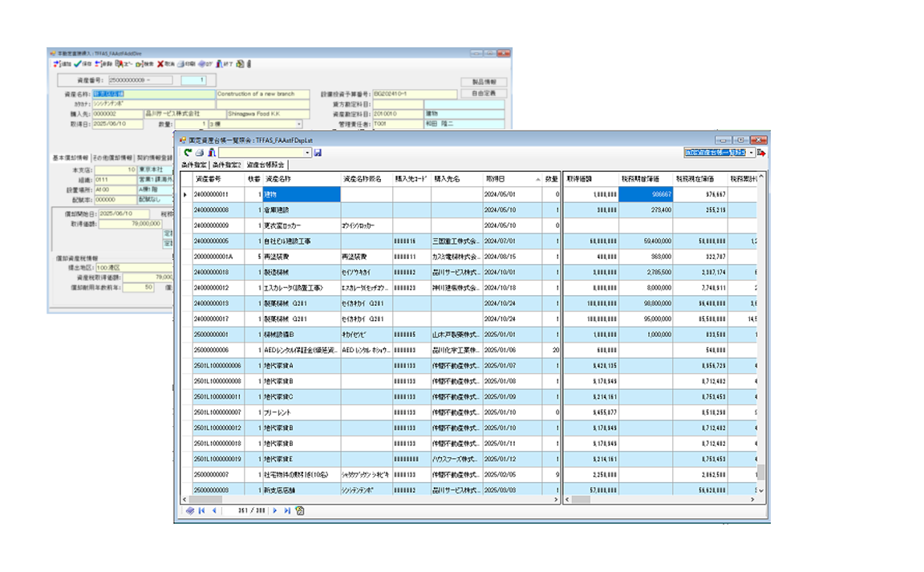The width and height of the screenshot is (924, 572).
Task: Click the Construction of a new branch field
Action: point(262,94)
